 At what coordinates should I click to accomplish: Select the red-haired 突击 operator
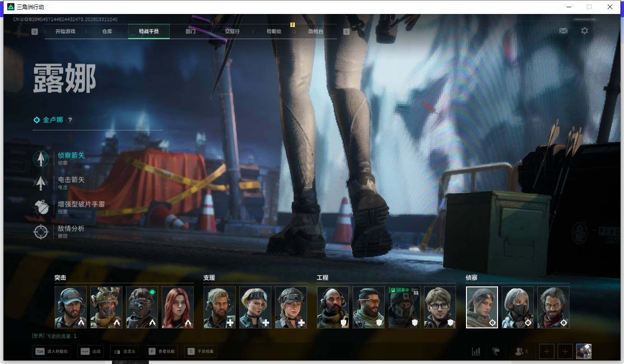[x=177, y=307]
